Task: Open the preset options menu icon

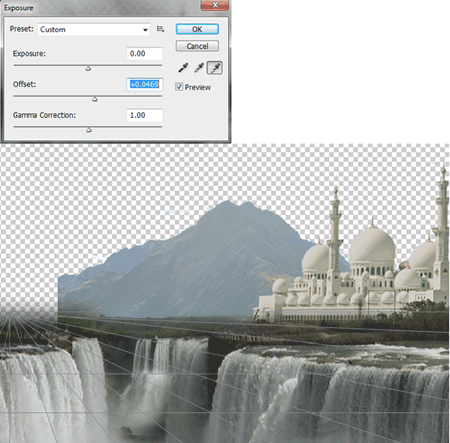Action: pos(160,29)
